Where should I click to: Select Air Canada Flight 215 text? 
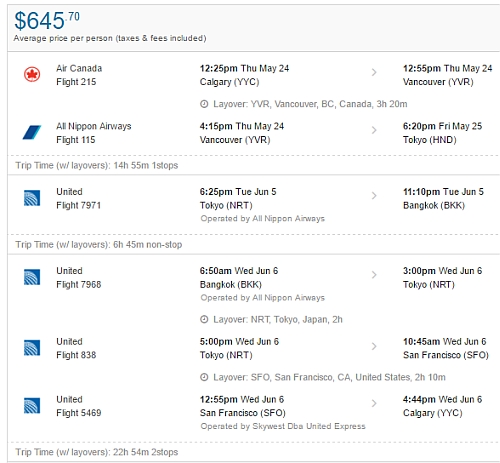pos(79,75)
